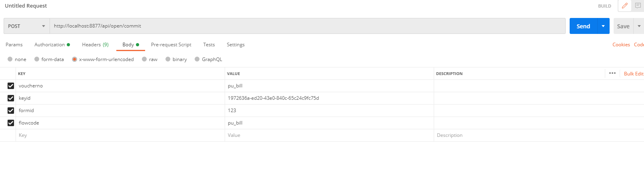Screen dimensions: 644x174
Task: Open the POST method dropdown
Action: point(27,26)
